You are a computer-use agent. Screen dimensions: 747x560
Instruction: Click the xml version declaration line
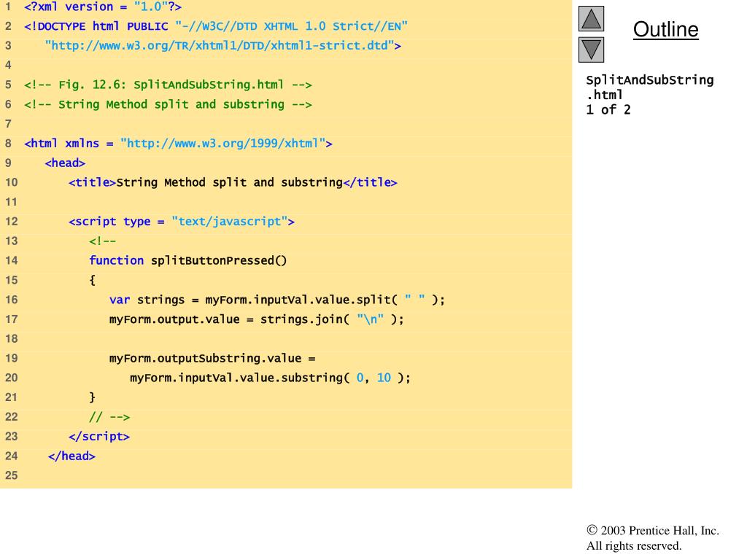click(103, 7)
